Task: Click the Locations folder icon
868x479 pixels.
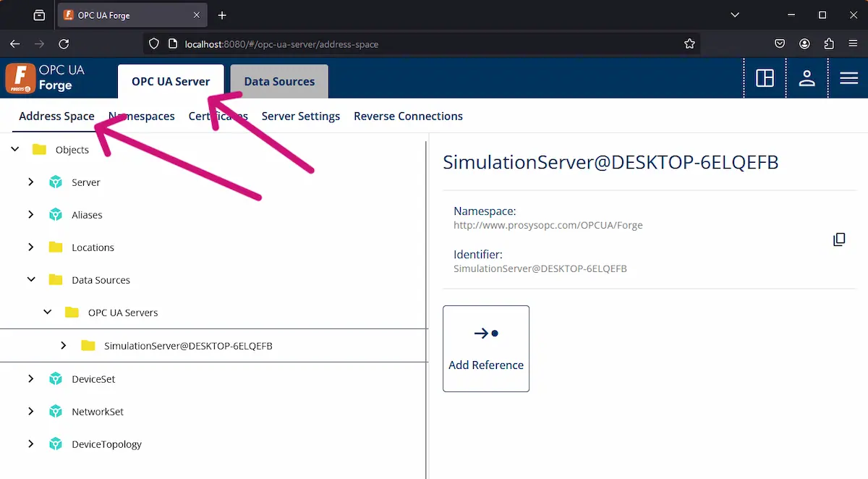Action: pos(56,247)
